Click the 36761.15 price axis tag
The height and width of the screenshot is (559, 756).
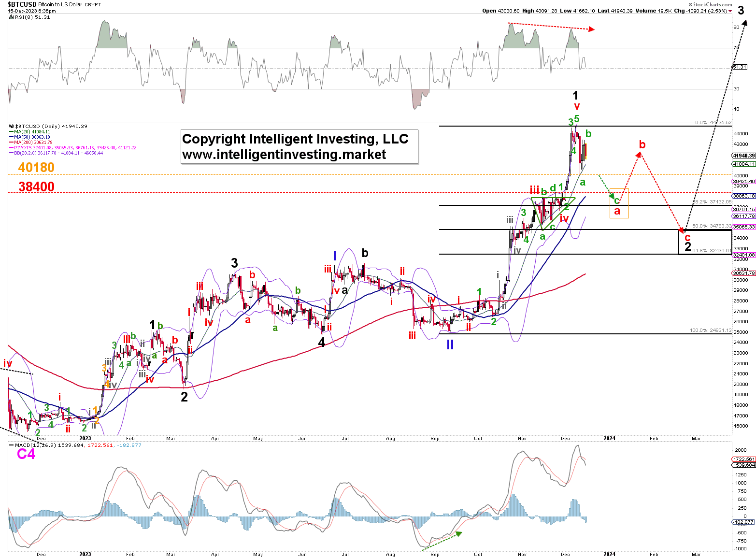(744, 209)
